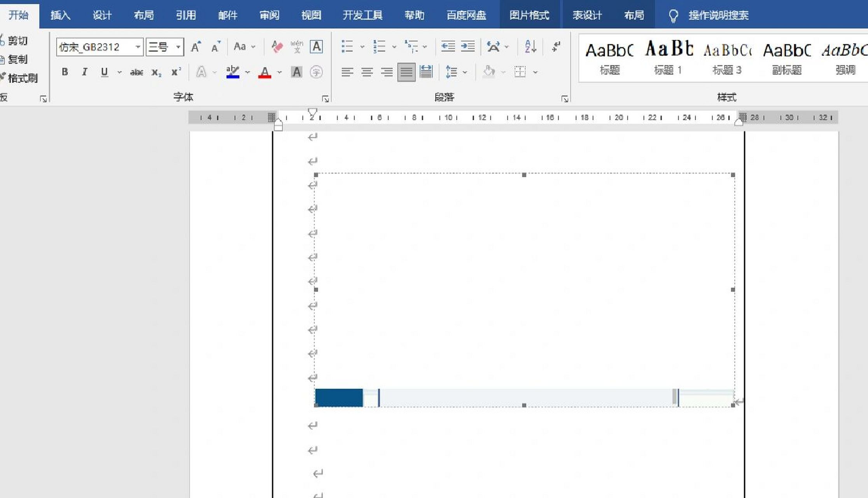Toggle Underline formatting

(x=104, y=72)
